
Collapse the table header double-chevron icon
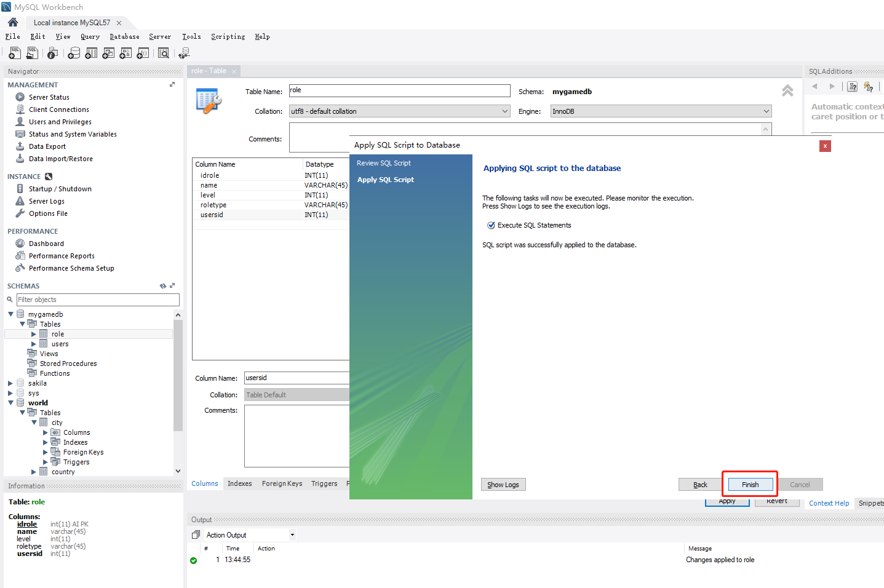click(787, 91)
